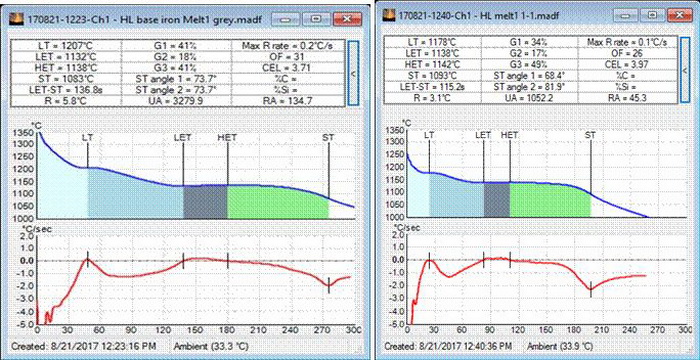This screenshot has width=700, height=360.
Task: Click the RA = 134.7 cell
Action: click(289, 101)
